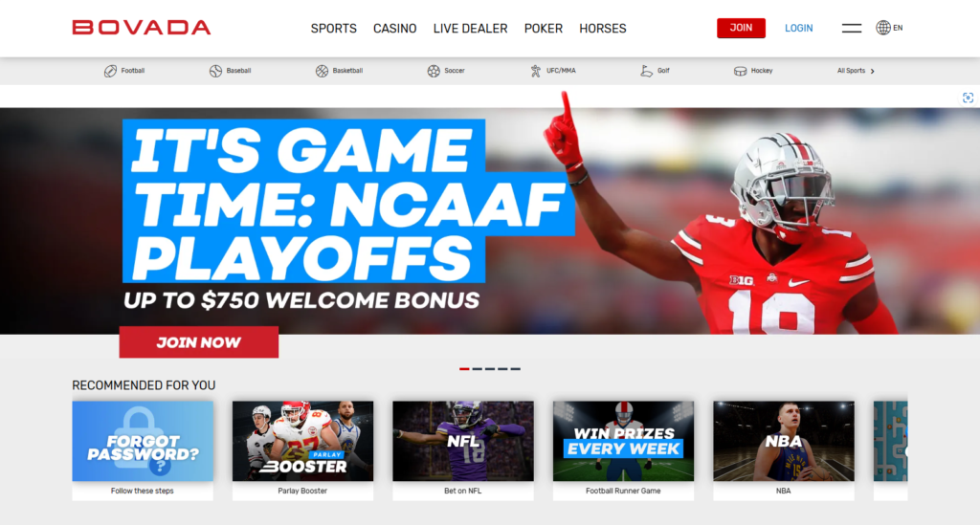Select the Baseball icon
The height and width of the screenshot is (525, 980).
click(x=215, y=71)
